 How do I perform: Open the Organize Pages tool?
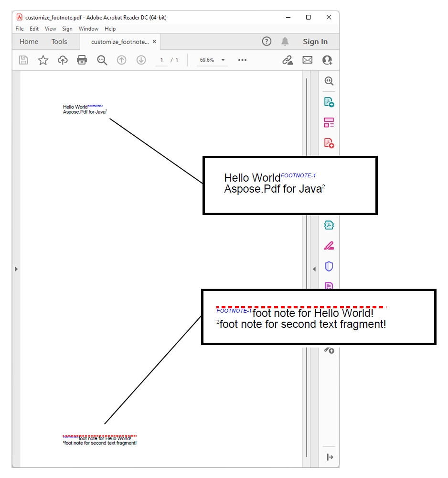coord(329,122)
